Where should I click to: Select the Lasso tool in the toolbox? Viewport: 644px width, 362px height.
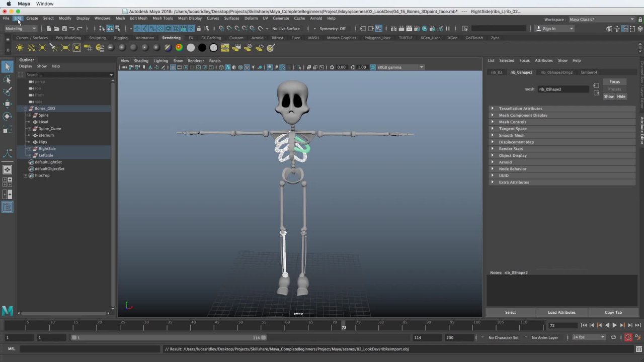(7, 79)
